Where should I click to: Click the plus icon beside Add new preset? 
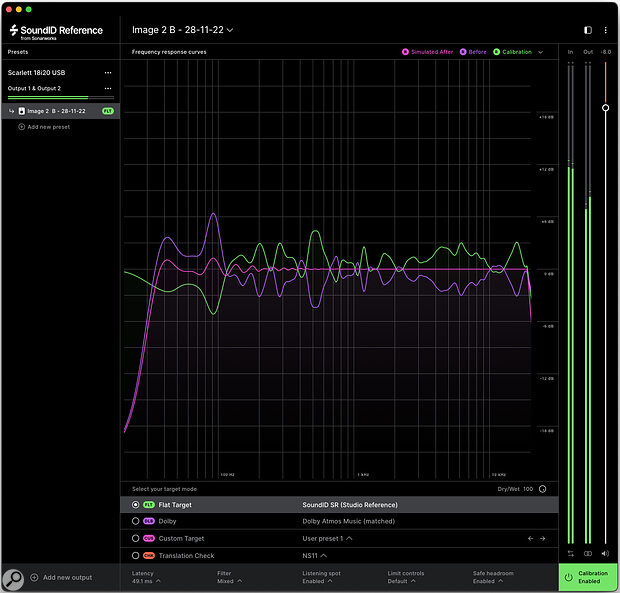point(21,127)
